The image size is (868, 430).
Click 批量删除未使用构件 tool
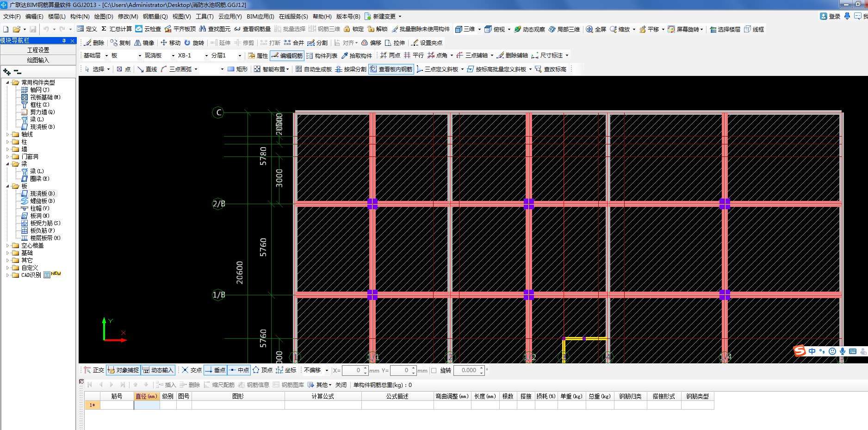pyautogui.click(x=421, y=29)
